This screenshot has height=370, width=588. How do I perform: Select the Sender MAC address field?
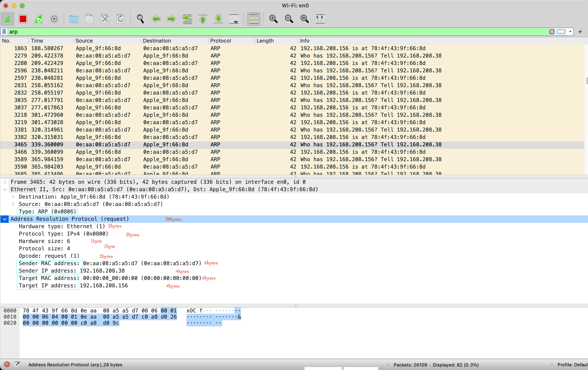coord(110,263)
